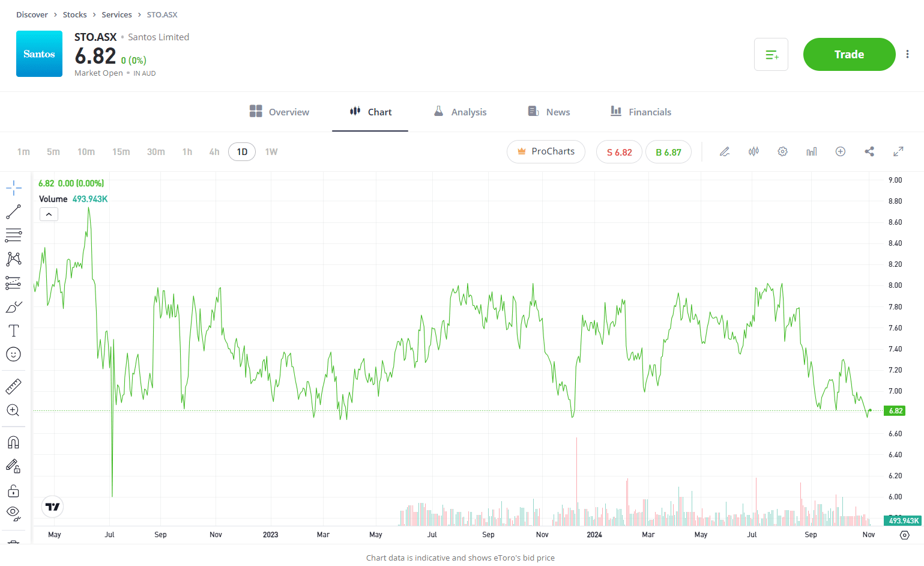Viewport: 924px width, 566px height.
Task: Click the 2024 label on time axis
Action: 594,535
